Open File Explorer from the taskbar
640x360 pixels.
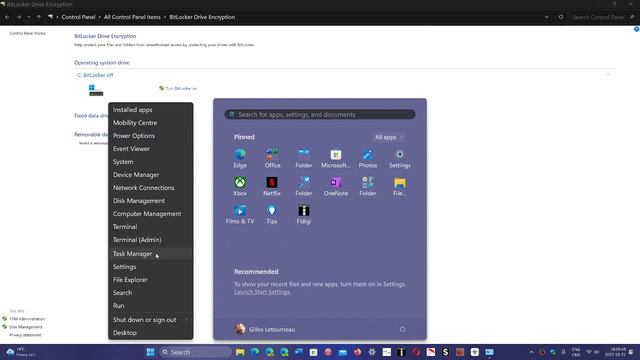(240, 352)
